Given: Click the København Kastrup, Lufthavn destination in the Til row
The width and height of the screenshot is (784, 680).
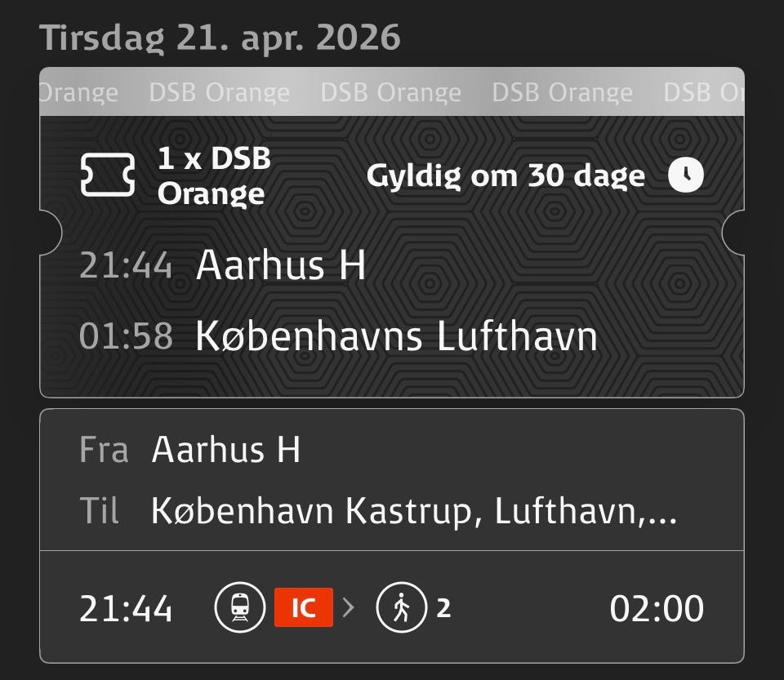Looking at the screenshot, I should click(413, 512).
